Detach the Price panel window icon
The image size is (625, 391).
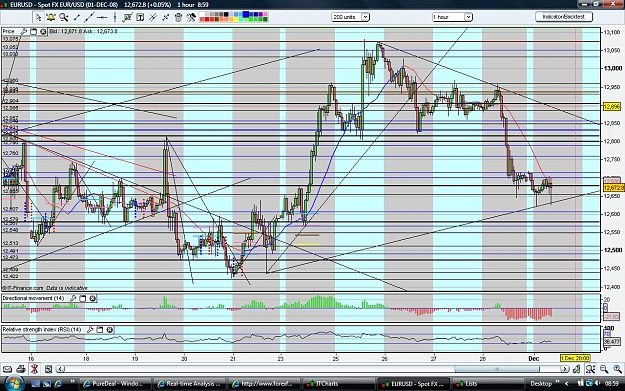click(33, 31)
